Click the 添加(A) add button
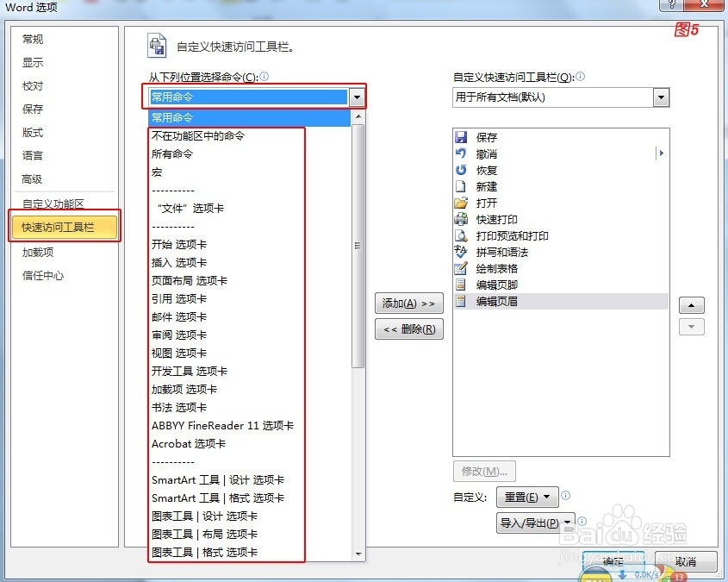The width and height of the screenshot is (728, 582). pyautogui.click(x=408, y=303)
